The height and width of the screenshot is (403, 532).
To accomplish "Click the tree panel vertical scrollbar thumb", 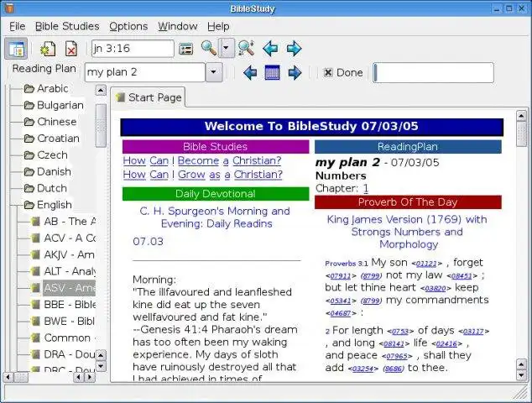I will pyautogui.click(x=101, y=126).
